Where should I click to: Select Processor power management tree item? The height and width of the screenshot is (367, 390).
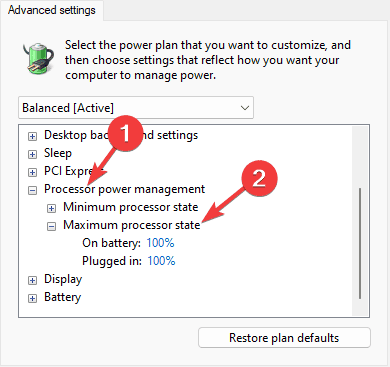[124, 189]
